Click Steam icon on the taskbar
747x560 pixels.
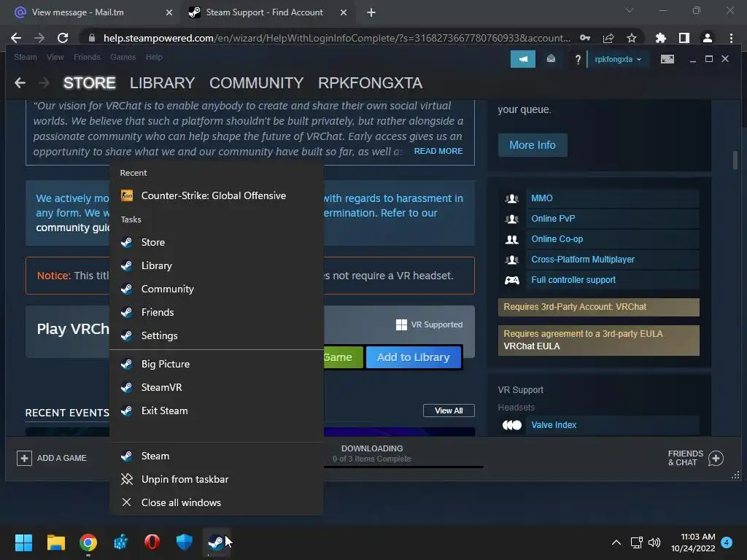click(x=216, y=542)
